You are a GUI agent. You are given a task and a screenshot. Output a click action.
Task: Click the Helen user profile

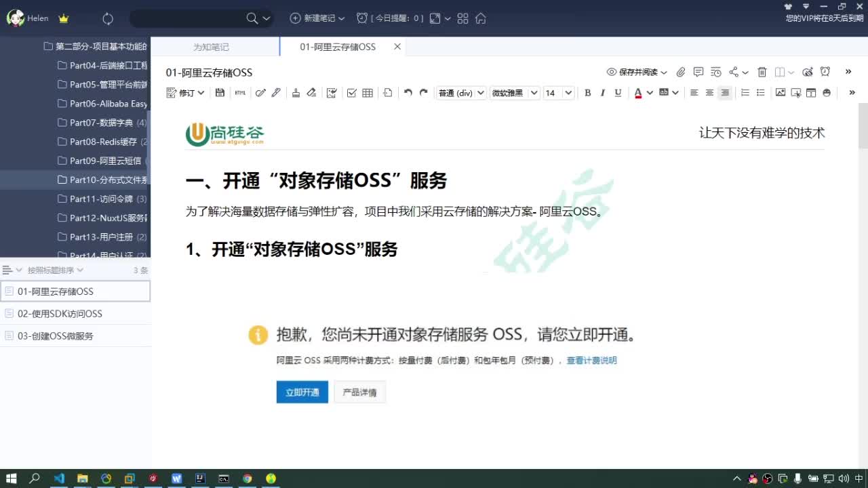click(28, 18)
